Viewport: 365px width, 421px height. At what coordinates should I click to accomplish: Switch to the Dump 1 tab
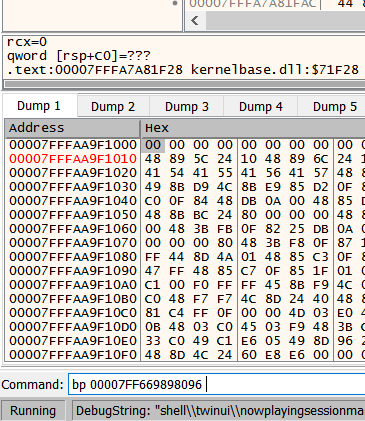tap(39, 106)
